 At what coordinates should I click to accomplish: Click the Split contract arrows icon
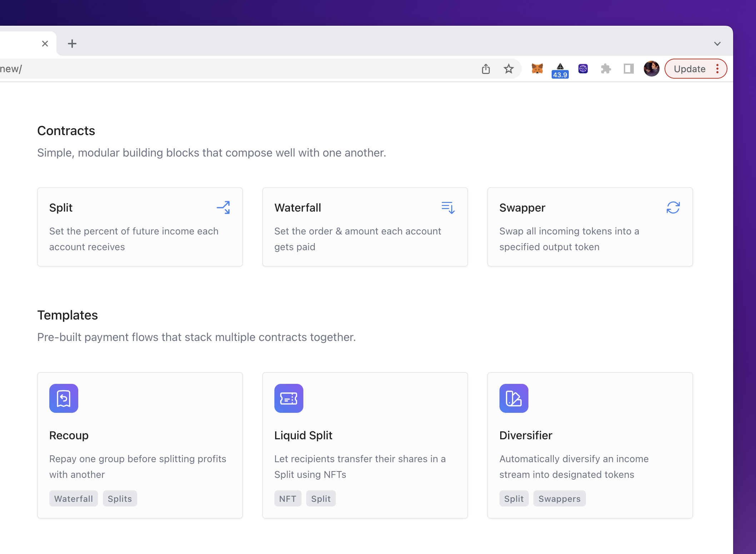coord(223,207)
